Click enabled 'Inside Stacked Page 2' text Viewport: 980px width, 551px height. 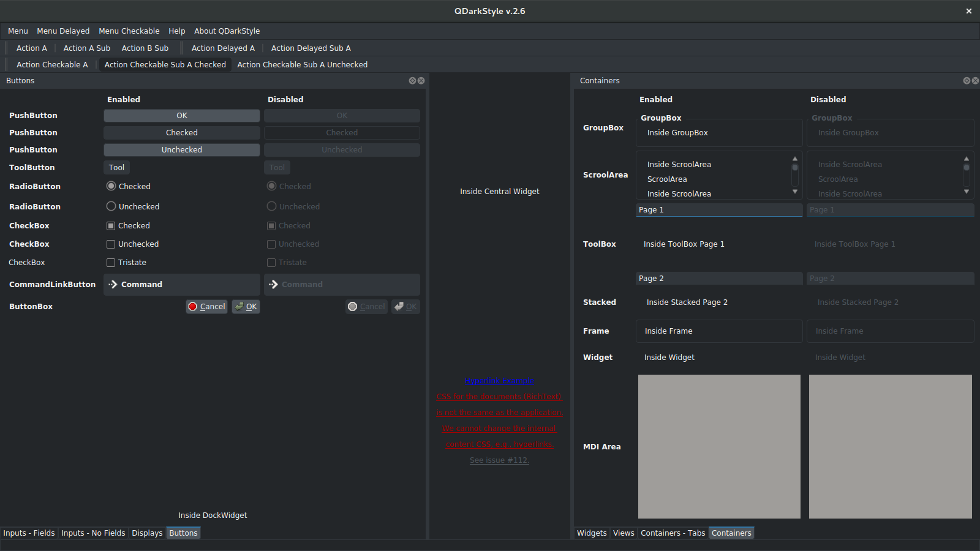tap(687, 302)
